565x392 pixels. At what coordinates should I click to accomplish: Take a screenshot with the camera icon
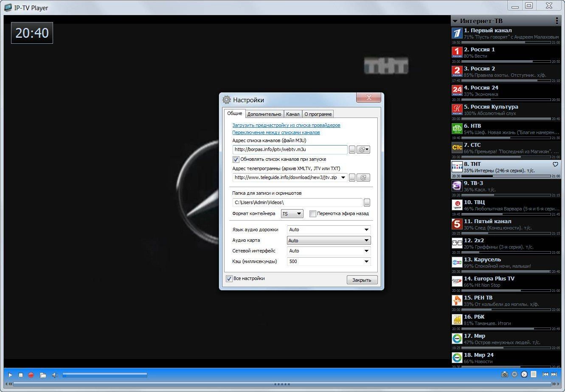coord(504,374)
